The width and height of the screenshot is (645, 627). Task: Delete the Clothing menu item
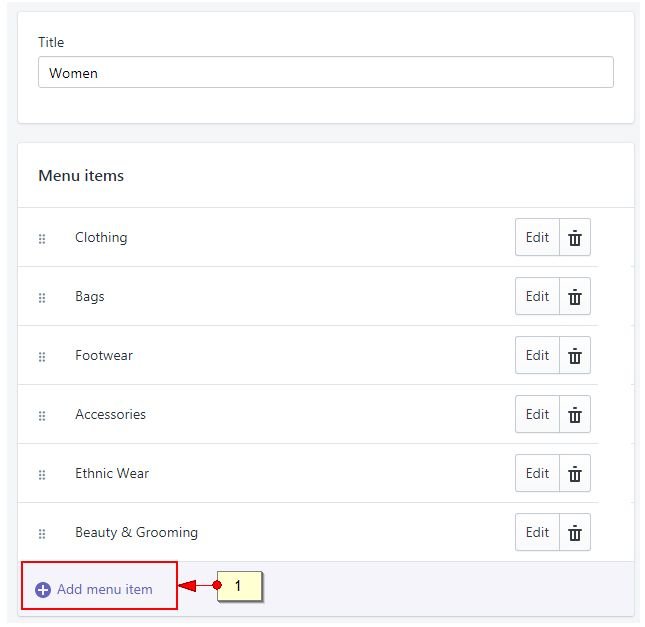coord(575,238)
